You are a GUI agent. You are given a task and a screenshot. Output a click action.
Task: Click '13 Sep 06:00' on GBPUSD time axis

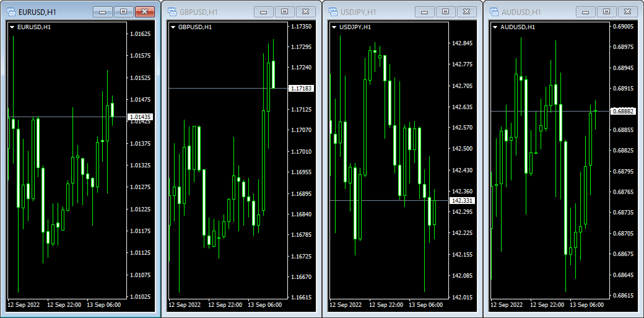coord(265,305)
